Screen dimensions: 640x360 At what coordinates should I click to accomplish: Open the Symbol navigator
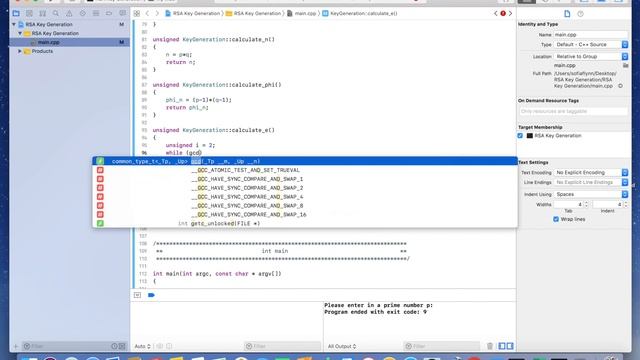pos(42,13)
